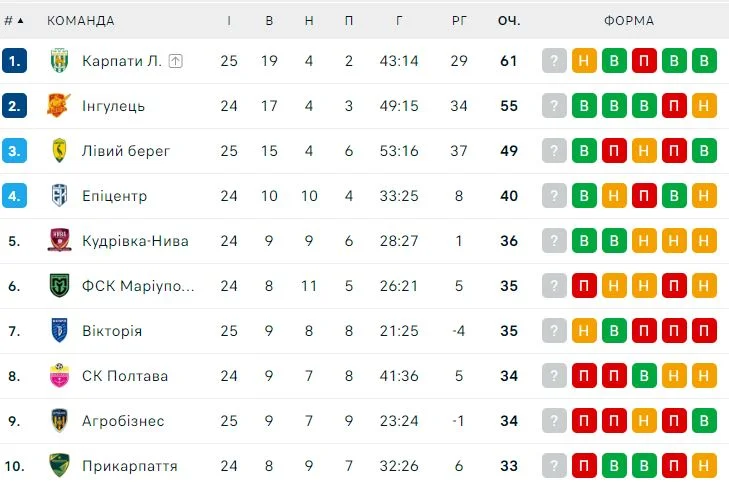Open the Агробізнес team page
The width and height of the screenshot is (729, 482).
pyautogui.click(x=123, y=421)
